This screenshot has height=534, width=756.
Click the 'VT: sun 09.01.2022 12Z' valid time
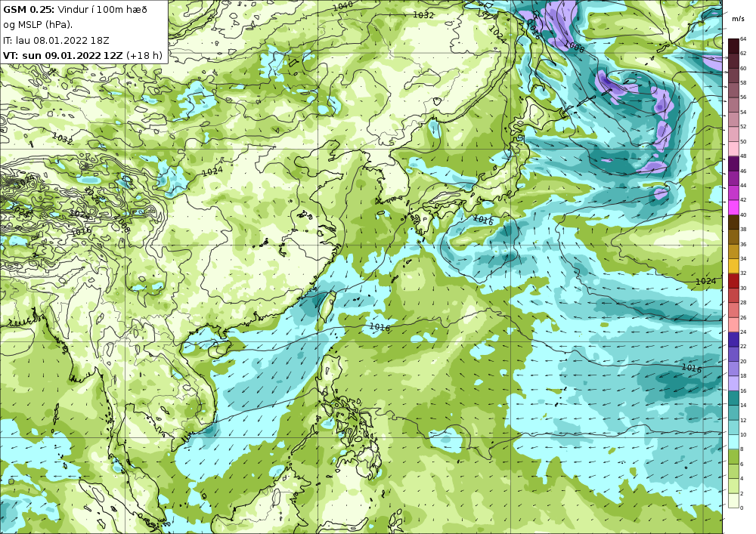tap(63, 55)
